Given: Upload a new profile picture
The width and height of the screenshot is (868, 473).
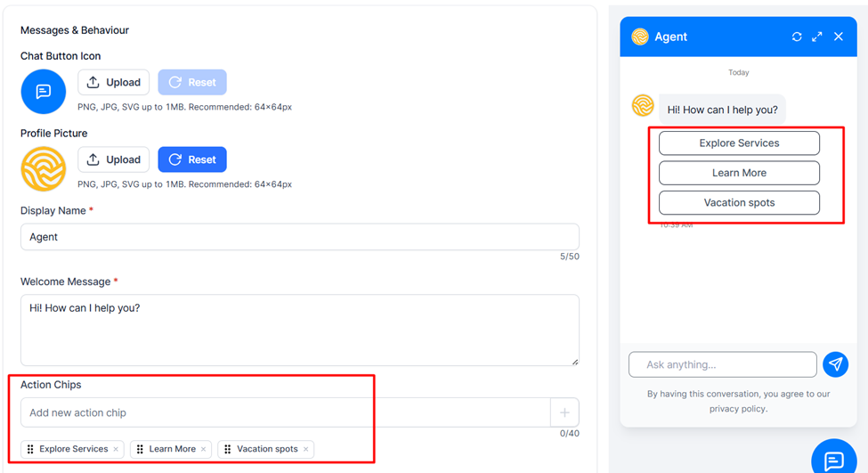Looking at the screenshot, I should (113, 159).
